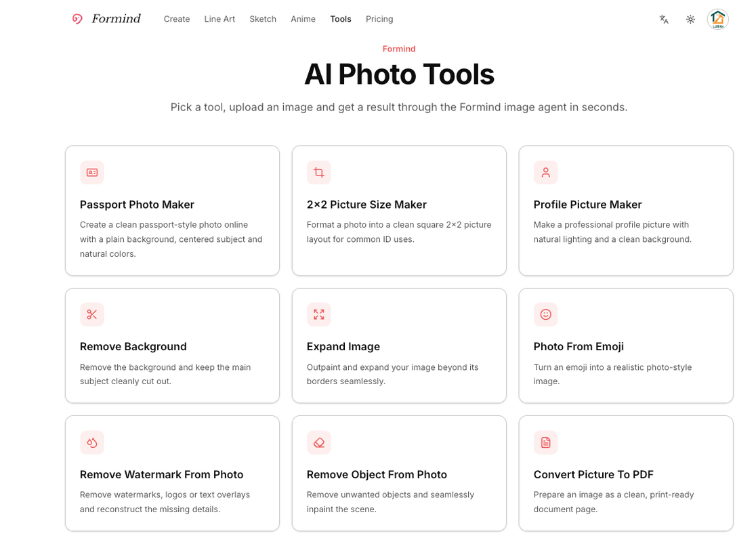Click 'Remove watermarks, logos or text overlays' description

tap(165, 502)
